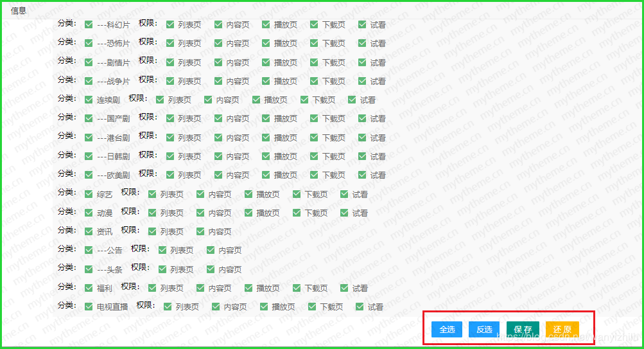Uncheck the 科幻片 category checkbox
Viewport: 644px width, 349px height.
89,25
